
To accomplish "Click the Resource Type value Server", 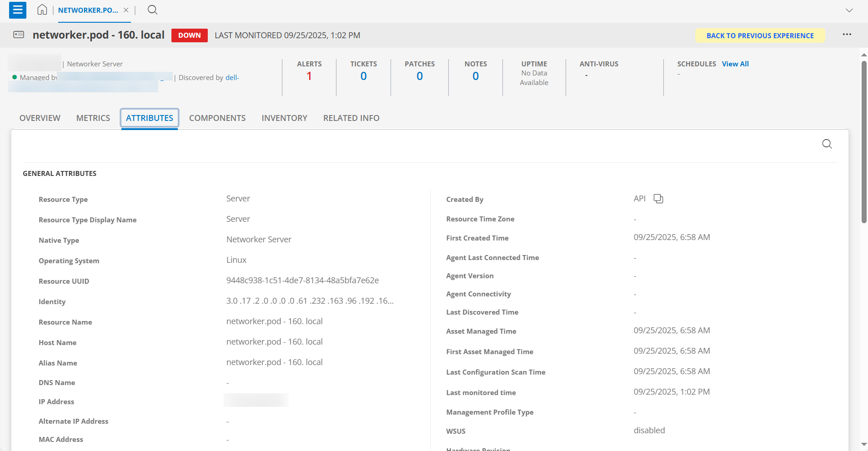I will click(238, 199).
